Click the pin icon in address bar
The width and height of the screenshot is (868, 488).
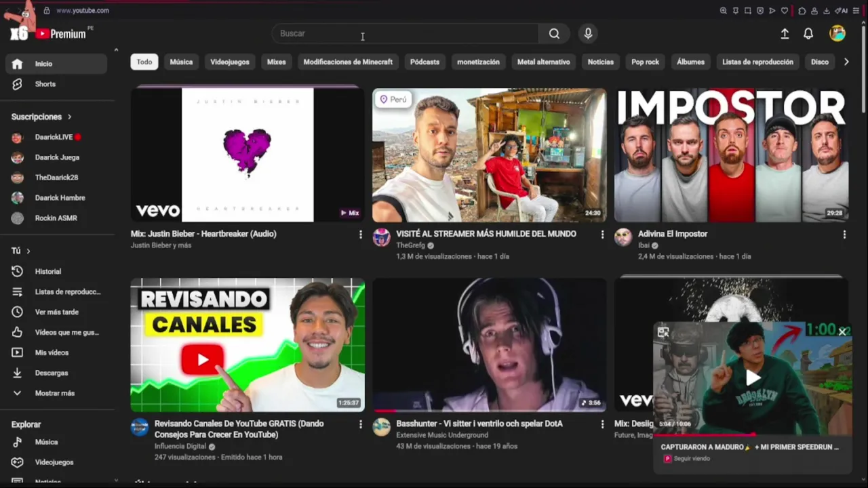(x=736, y=11)
